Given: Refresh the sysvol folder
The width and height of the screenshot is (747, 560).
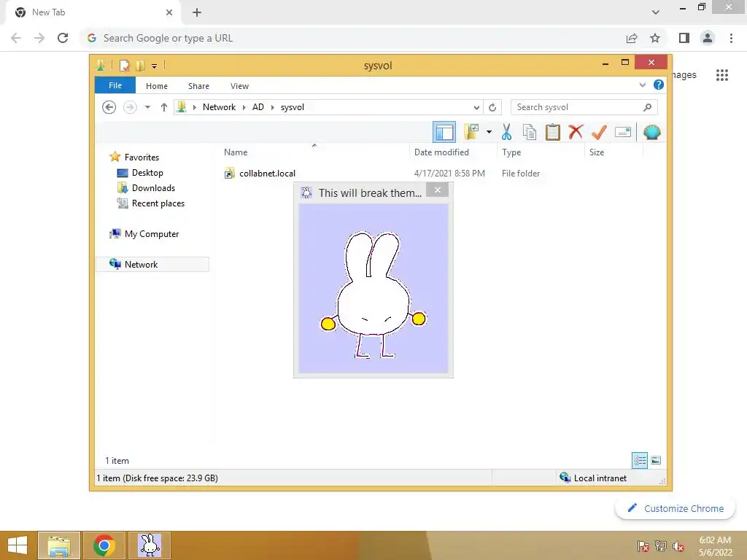Looking at the screenshot, I should [492, 108].
